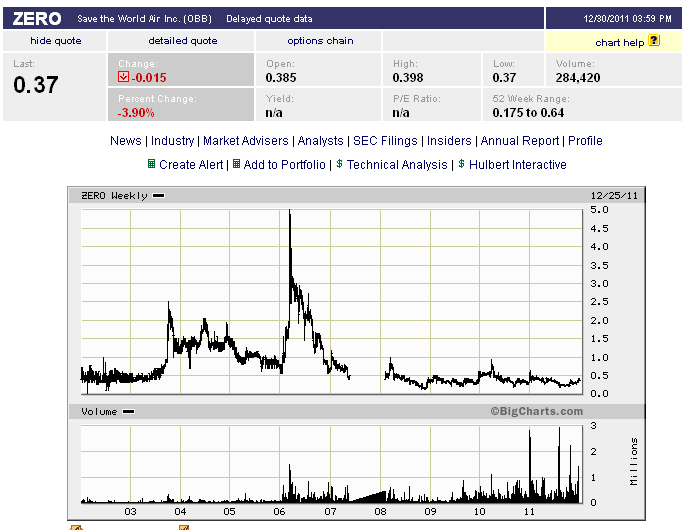Open the chart help link
Viewport: 682px width, 530px height.
619,43
